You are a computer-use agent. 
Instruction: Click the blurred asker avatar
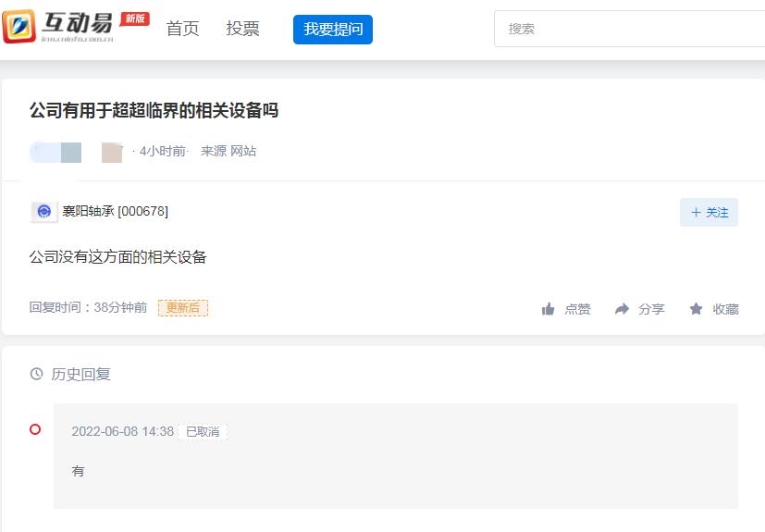(56, 153)
